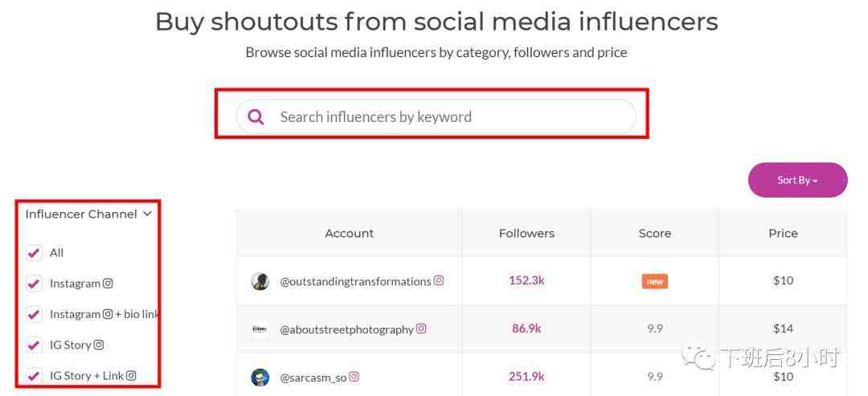Click @outstandingtransformations profile avatar
The width and height of the screenshot is (868, 396).
[x=260, y=281]
